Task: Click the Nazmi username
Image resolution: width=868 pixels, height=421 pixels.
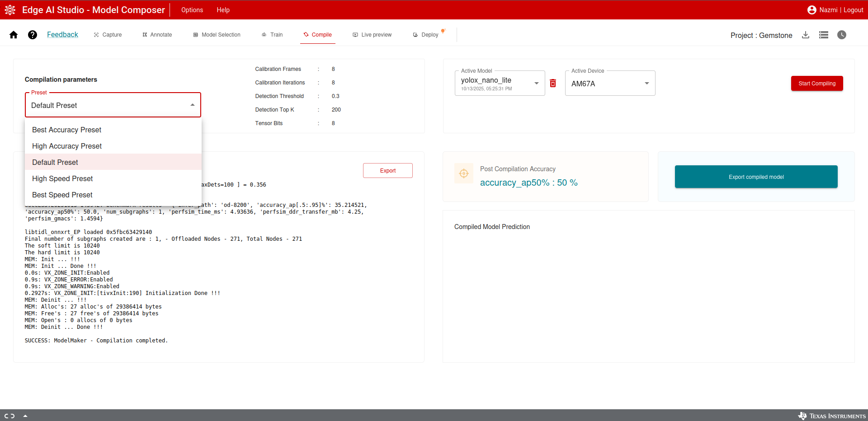Action: pyautogui.click(x=828, y=10)
